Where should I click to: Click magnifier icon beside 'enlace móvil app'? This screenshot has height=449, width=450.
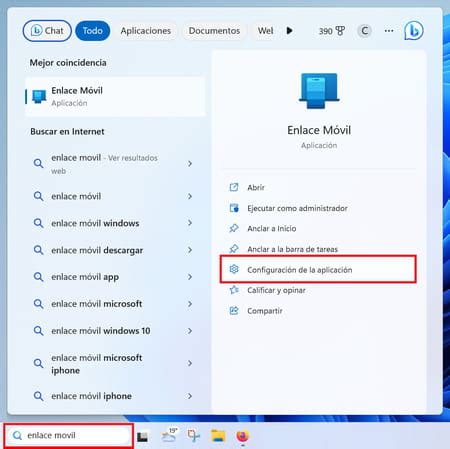[x=39, y=277]
